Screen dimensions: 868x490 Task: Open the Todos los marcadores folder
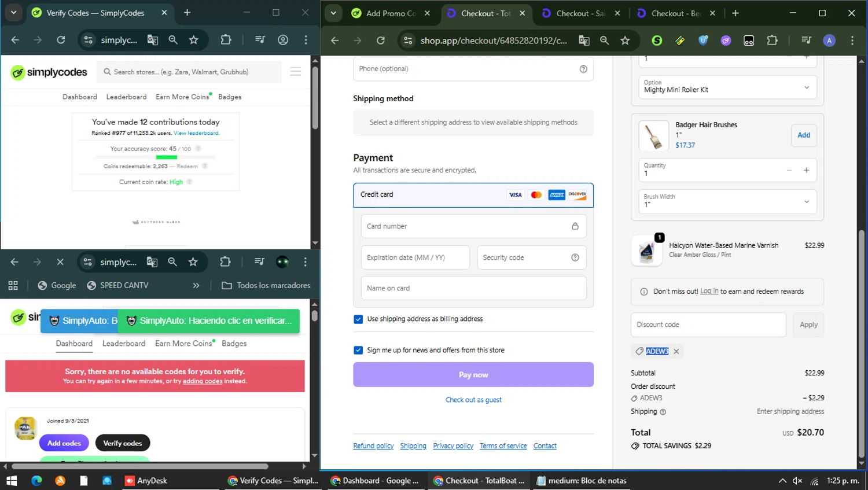266,285
